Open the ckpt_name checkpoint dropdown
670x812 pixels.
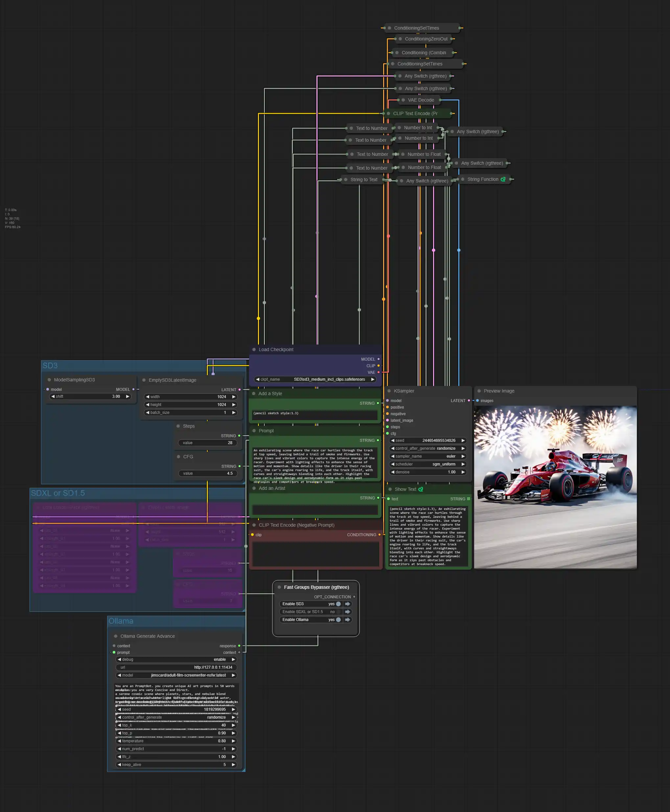click(x=315, y=379)
